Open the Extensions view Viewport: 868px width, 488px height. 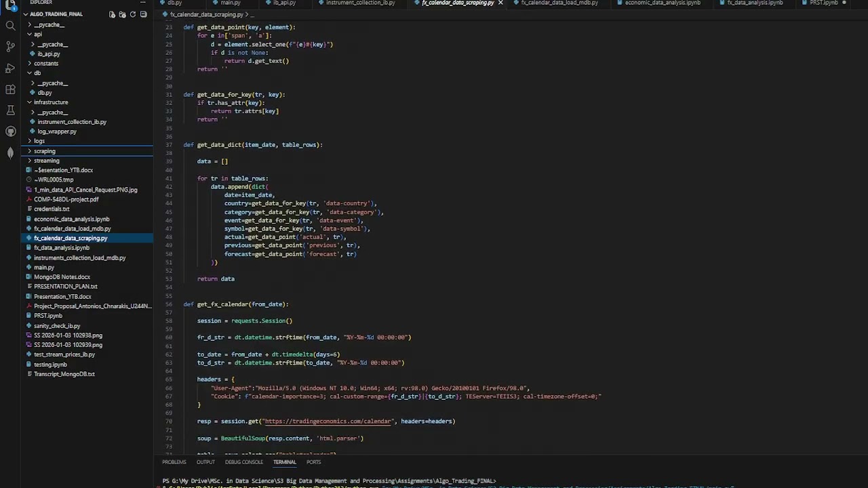tap(10, 89)
